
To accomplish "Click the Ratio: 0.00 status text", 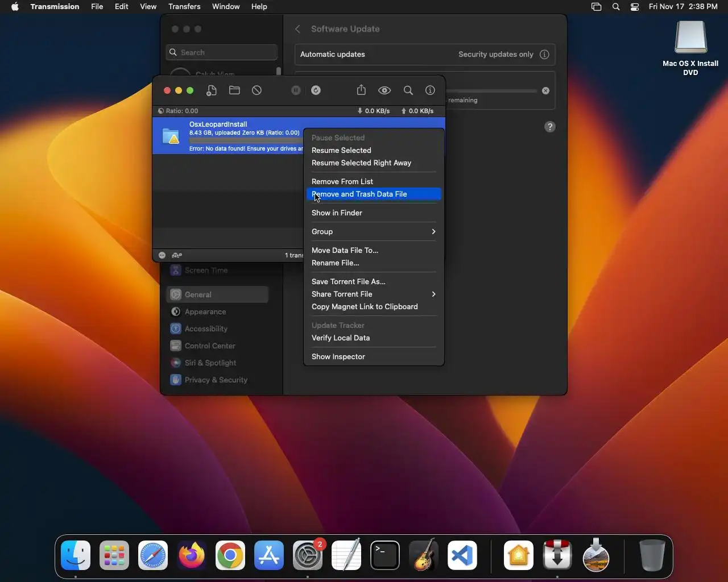I will click(x=182, y=111).
